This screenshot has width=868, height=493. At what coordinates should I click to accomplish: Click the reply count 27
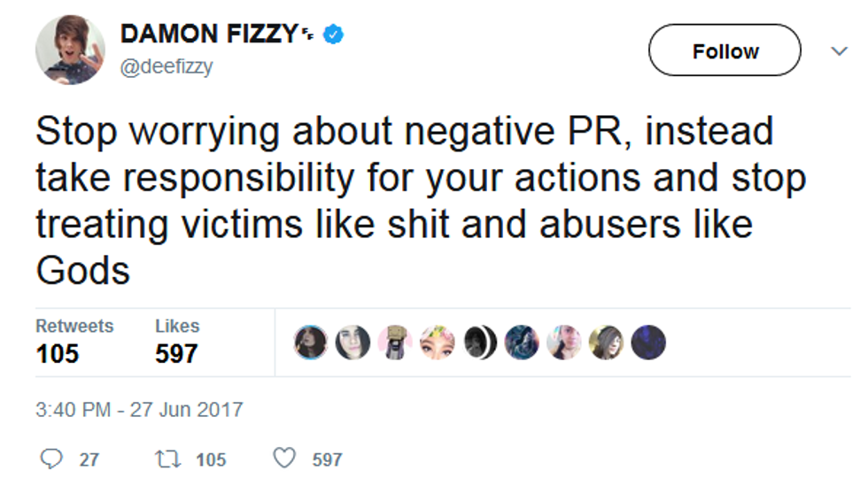coord(89,459)
